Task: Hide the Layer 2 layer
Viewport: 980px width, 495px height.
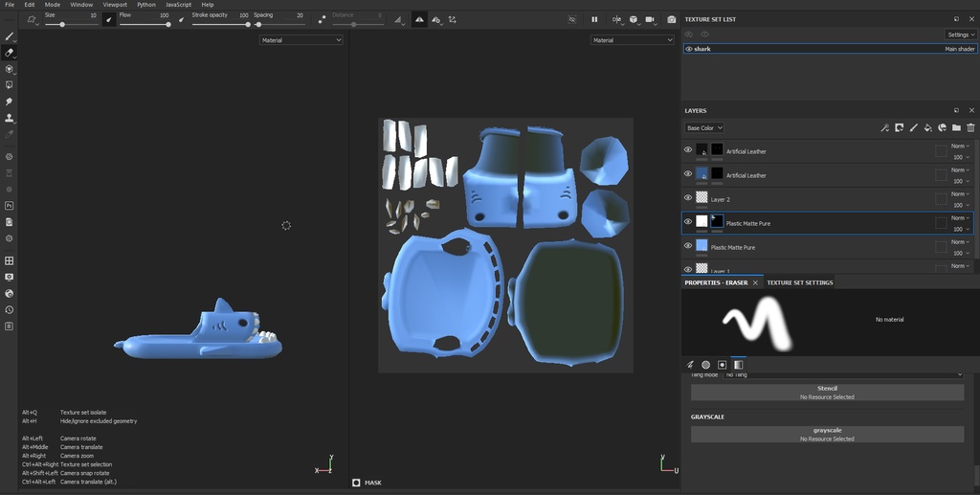Action: point(688,198)
